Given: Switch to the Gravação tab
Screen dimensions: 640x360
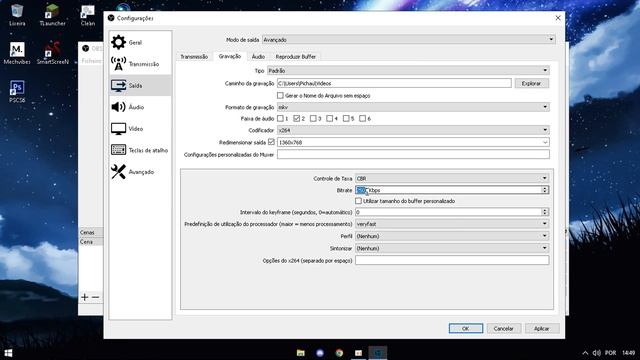Looking at the screenshot, I should [230, 56].
